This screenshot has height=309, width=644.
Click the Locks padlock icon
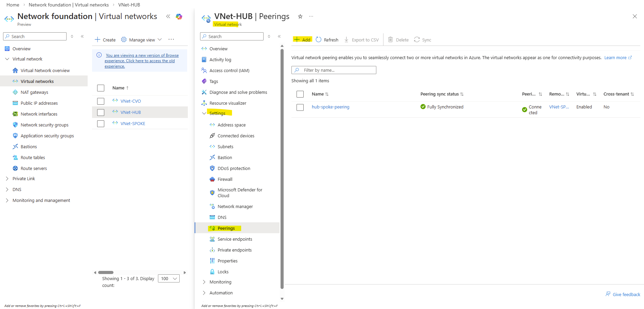pos(212,272)
